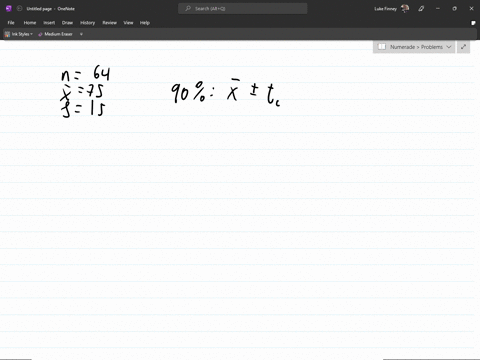The image size is (480, 360).
Task: Restore down the OneNote window
Action: tap(454, 9)
